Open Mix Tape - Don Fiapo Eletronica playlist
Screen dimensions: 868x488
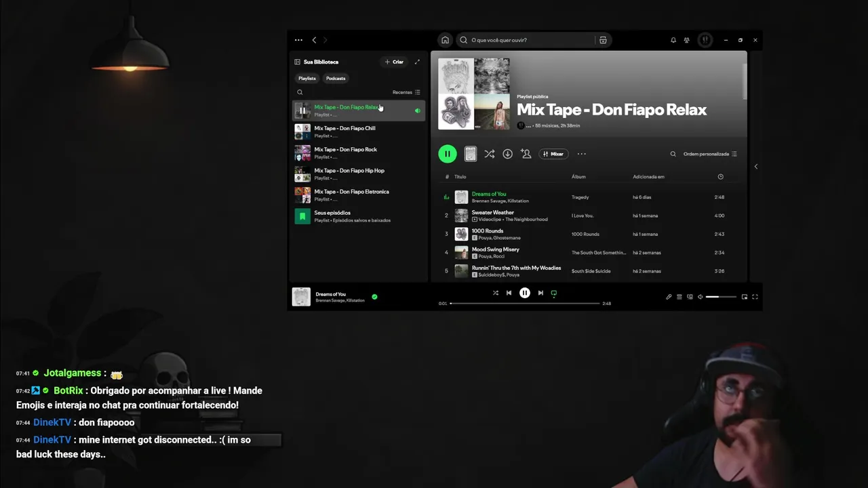coord(359,195)
